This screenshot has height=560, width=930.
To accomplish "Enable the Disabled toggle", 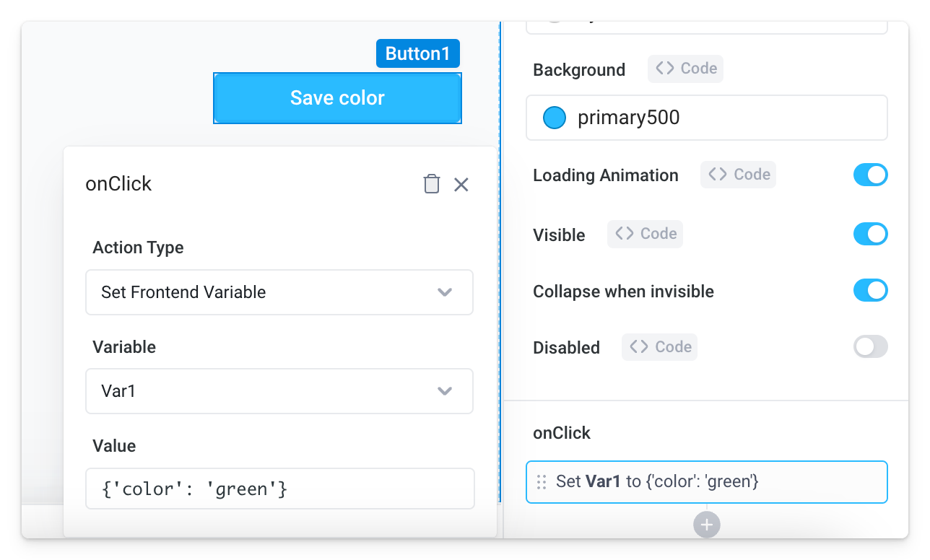I will 870,346.
